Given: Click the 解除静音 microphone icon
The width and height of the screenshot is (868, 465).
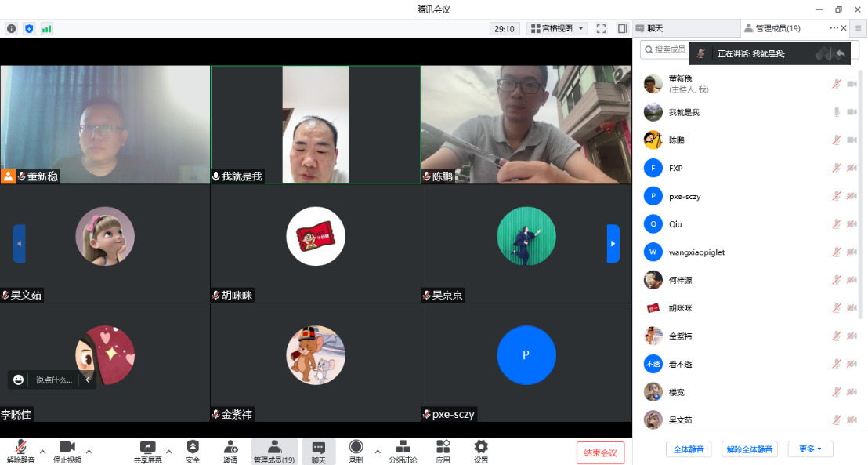Looking at the screenshot, I should coord(20,447).
